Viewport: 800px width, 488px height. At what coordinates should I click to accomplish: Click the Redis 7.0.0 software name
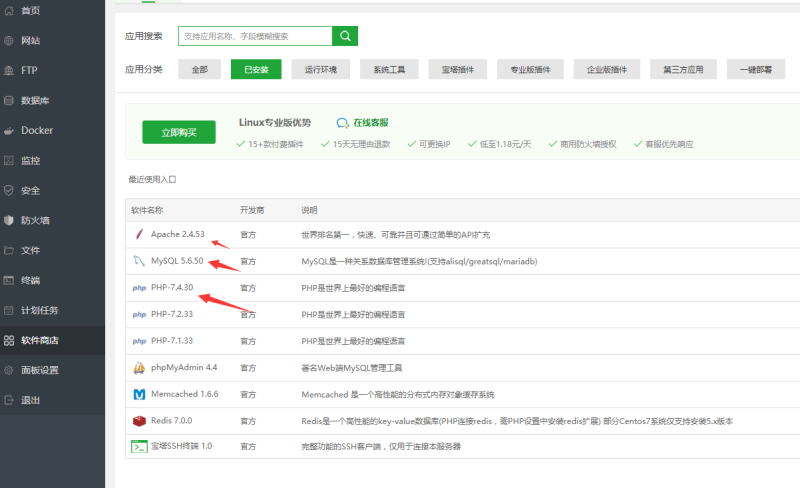[x=171, y=421]
